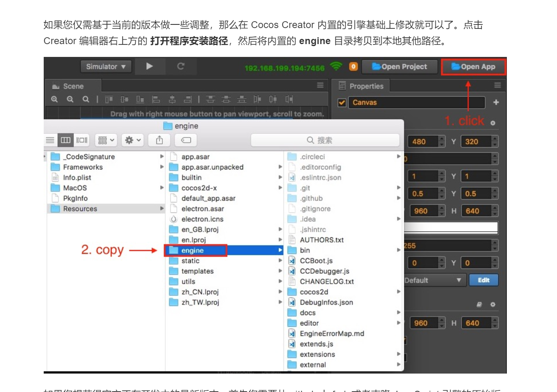Click the refresh preview button
The width and height of the screenshot is (557, 392).
pyautogui.click(x=181, y=67)
